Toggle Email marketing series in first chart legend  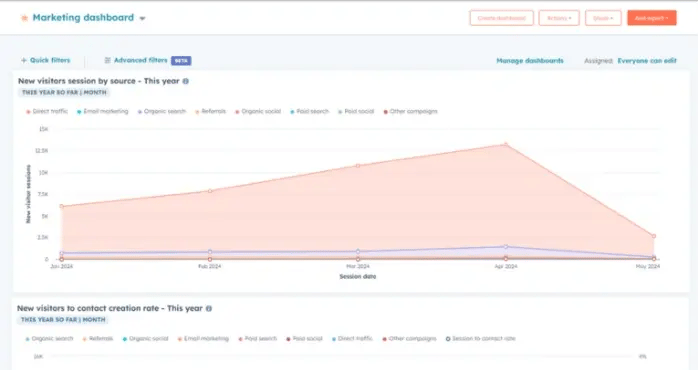tap(102, 112)
